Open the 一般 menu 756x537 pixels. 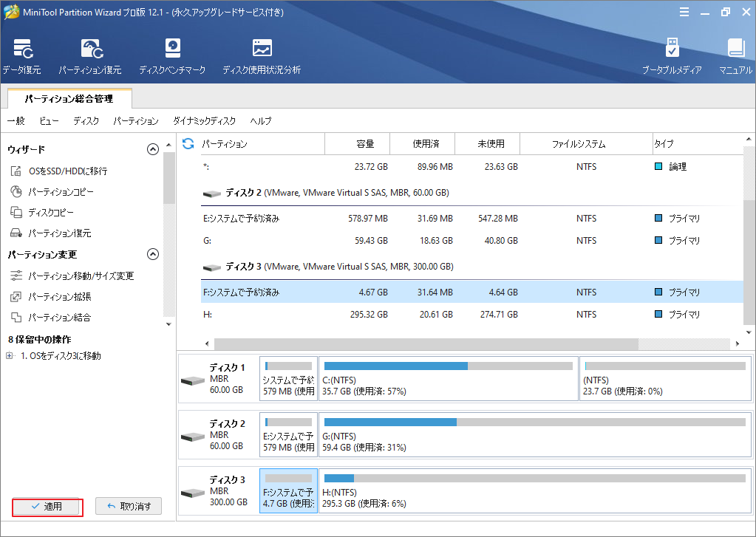coord(16,121)
